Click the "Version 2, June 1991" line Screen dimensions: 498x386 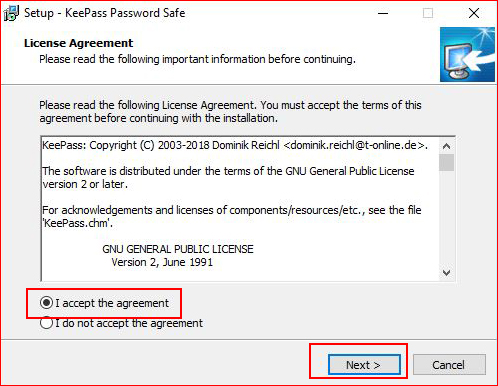click(x=162, y=262)
